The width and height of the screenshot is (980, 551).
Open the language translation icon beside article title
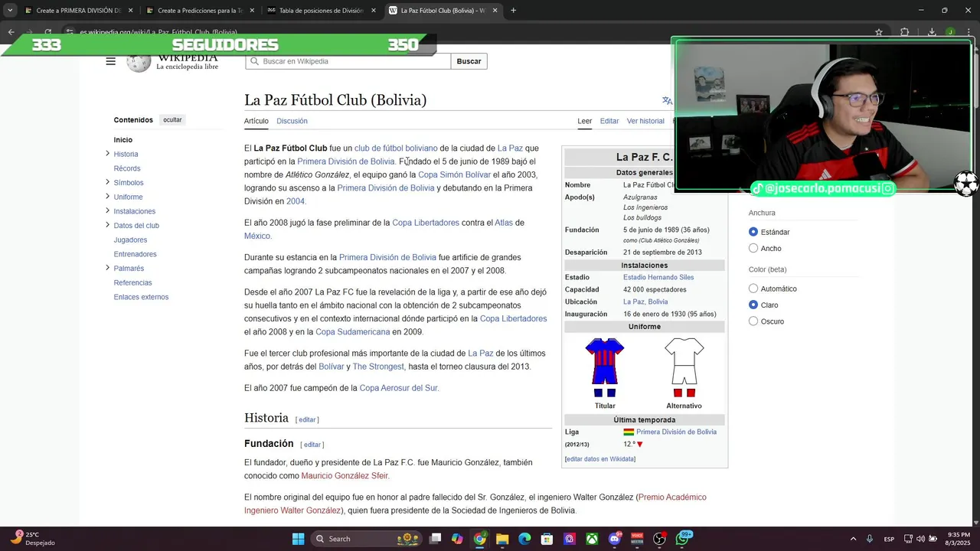tap(667, 100)
